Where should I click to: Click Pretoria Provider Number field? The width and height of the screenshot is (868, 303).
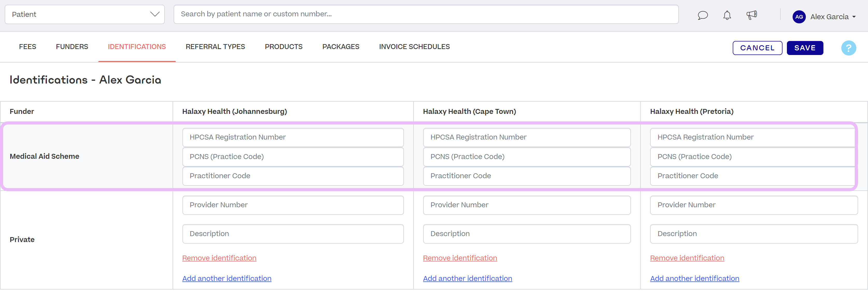coord(754,205)
